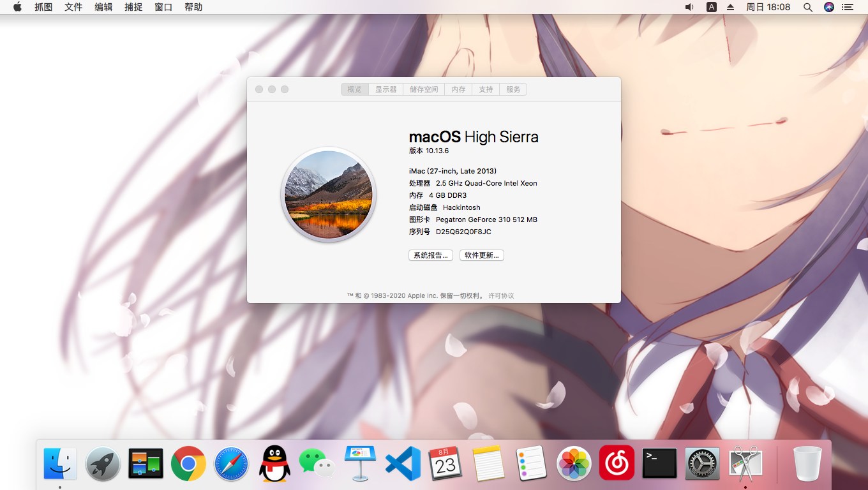The width and height of the screenshot is (868, 490).
Task: Launch Google Chrome from Dock
Action: [x=188, y=463]
